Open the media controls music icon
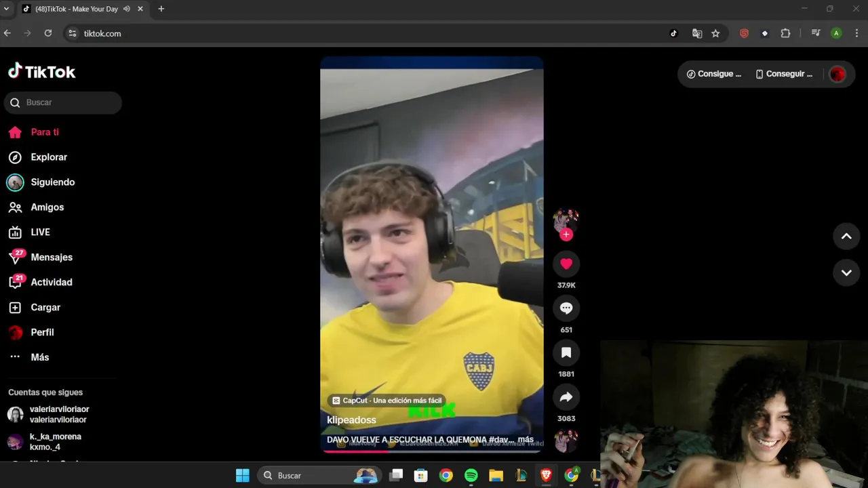 [816, 33]
